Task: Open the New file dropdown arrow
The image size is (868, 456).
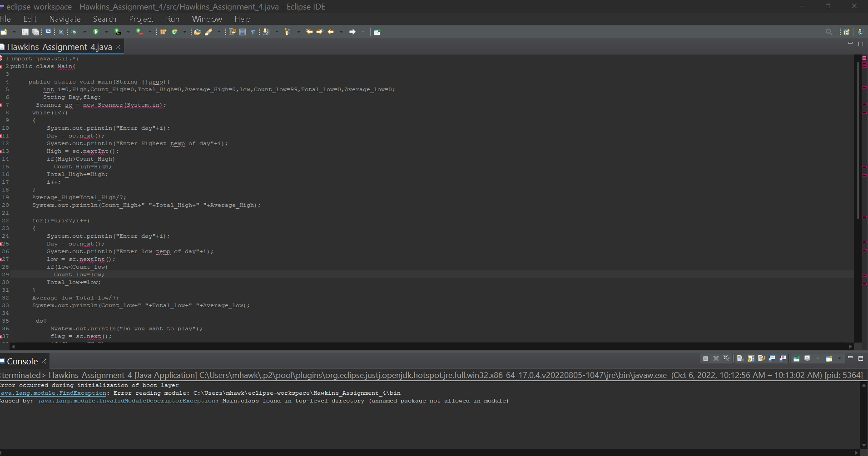Action: (14, 32)
